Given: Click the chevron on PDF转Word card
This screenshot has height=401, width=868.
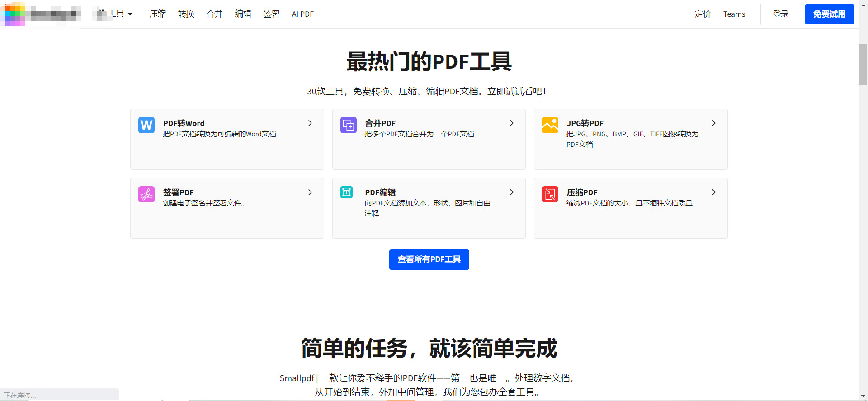Looking at the screenshot, I should 310,123.
